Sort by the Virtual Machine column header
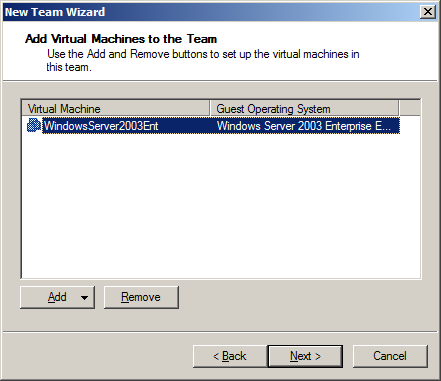Image resolution: width=441 pixels, height=381 pixels. pos(116,109)
